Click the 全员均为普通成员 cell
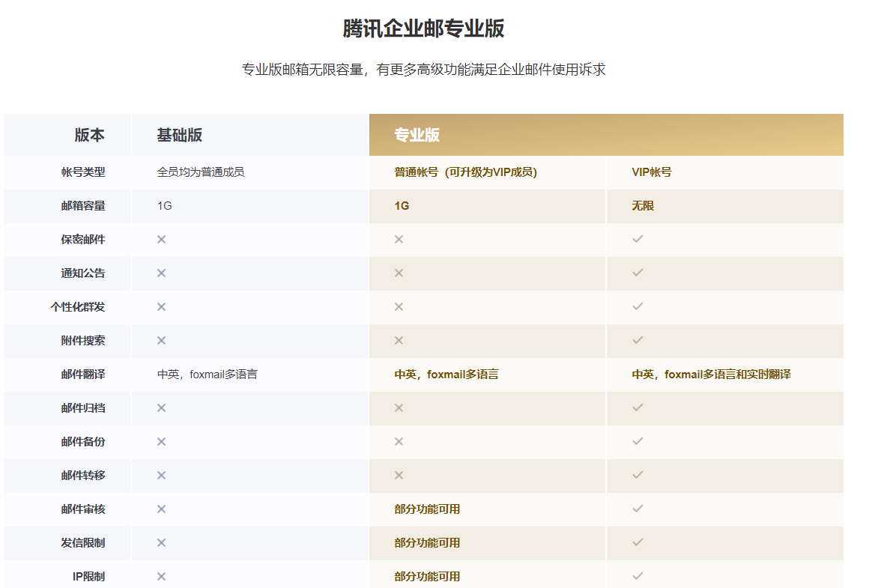The height and width of the screenshot is (588, 869). tap(201, 172)
